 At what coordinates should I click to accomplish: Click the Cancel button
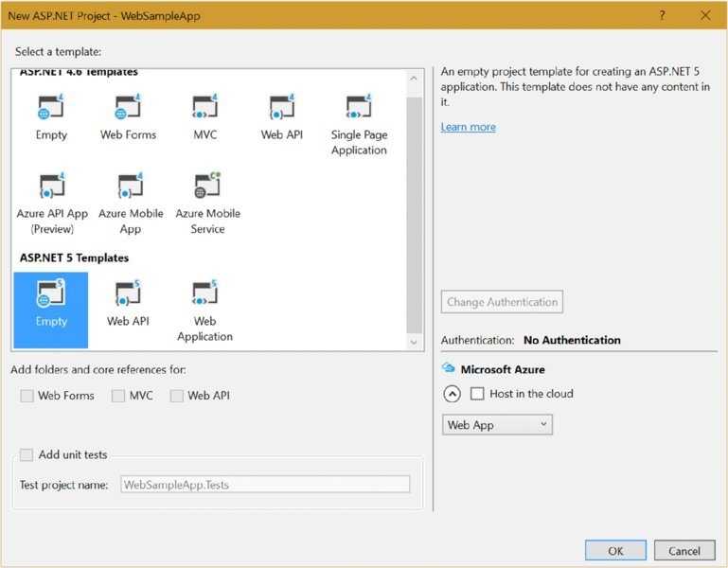point(684,550)
